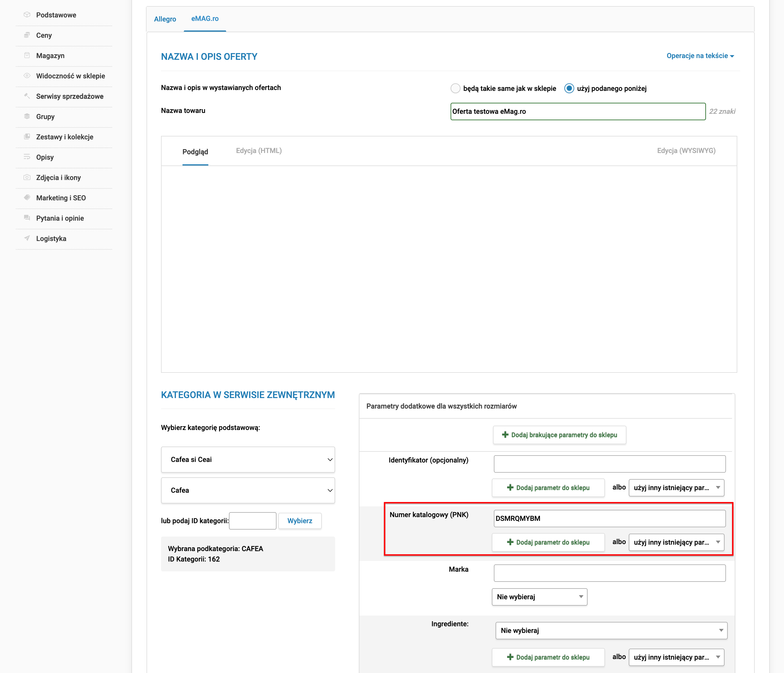
Task: Click Dodaj brakujące parametry do sklepu button
Action: point(559,435)
